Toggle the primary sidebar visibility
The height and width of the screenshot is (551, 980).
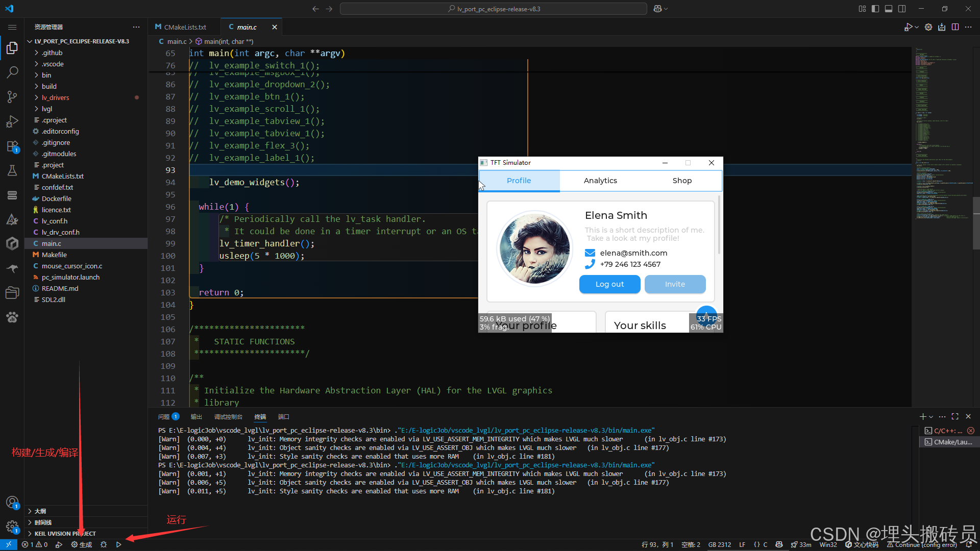pos(875,9)
